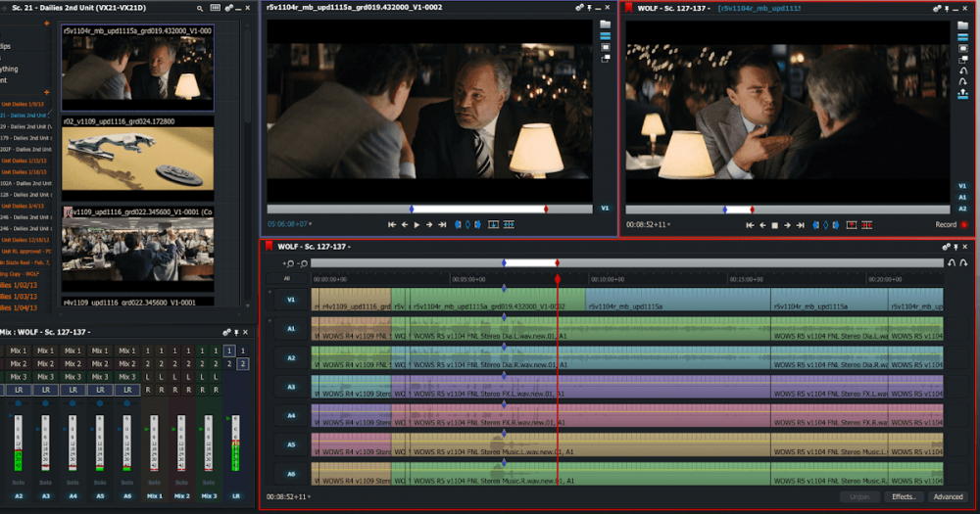Viewport: 980px width, 514px height.
Task: Toggle A2 track selector in timeline
Action: (x=291, y=358)
